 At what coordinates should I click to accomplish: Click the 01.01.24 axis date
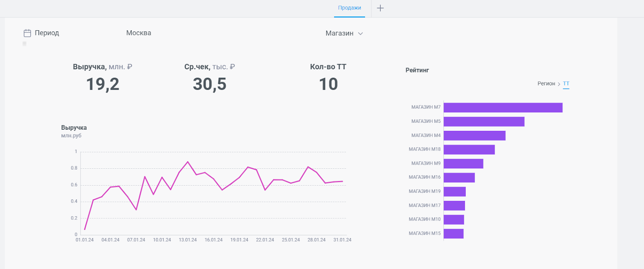coord(85,240)
